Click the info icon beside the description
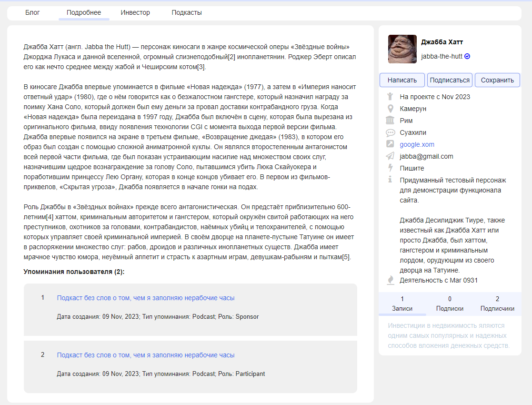 click(x=390, y=180)
